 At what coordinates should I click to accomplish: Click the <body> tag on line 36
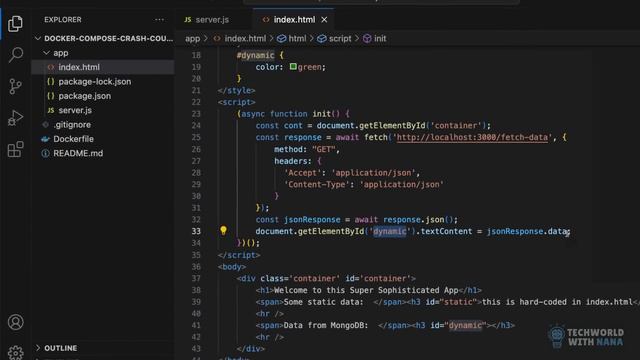(232, 267)
